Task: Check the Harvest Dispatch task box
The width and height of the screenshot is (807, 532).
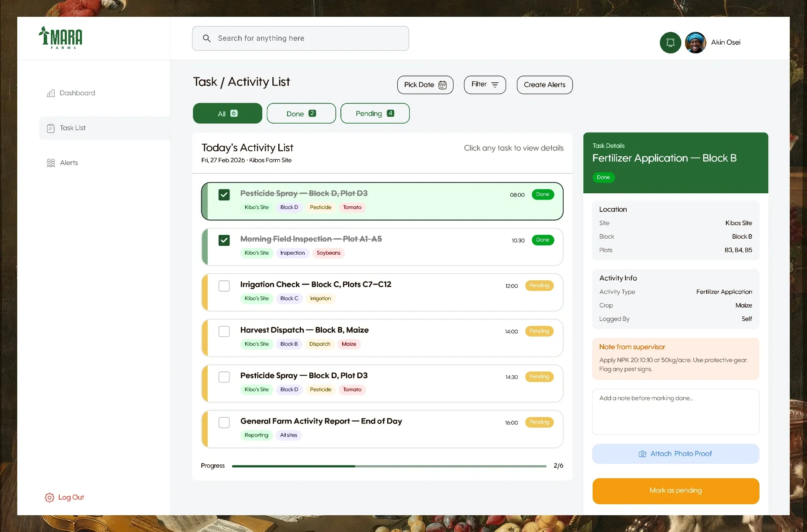Action: coord(224,332)
